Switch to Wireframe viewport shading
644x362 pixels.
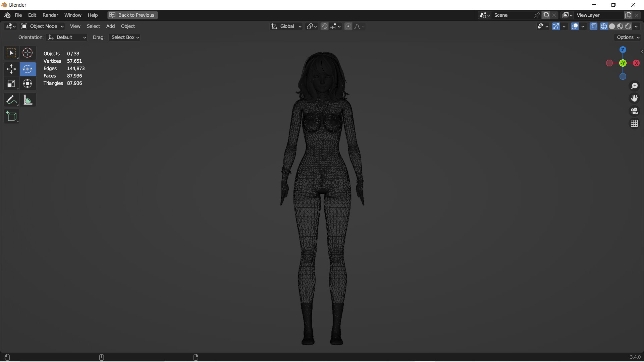pos(604,26)
